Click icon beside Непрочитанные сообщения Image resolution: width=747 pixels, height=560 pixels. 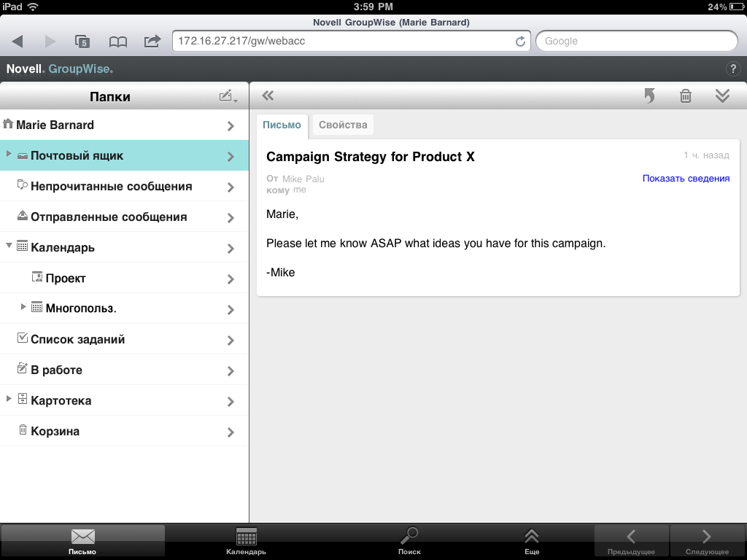pyautogui.click(x=23, y=184)
